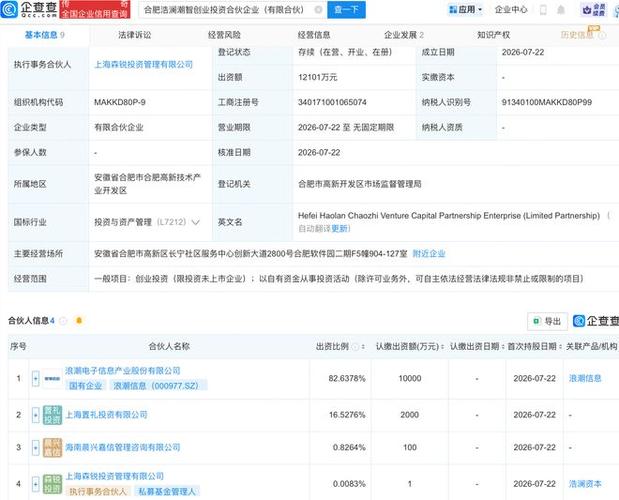
Task: Click the 上海森锐投资 row logo icon
Action: 52,484
